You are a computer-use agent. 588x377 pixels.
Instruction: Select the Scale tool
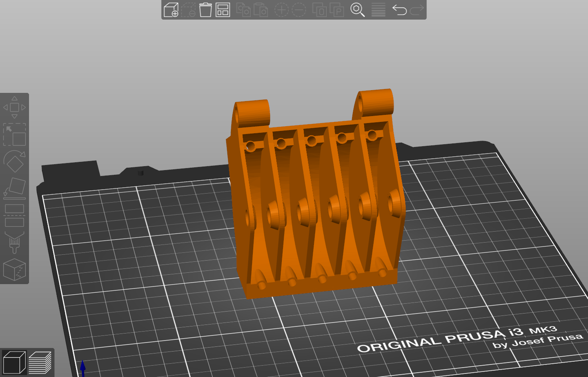tap(15, 134)
